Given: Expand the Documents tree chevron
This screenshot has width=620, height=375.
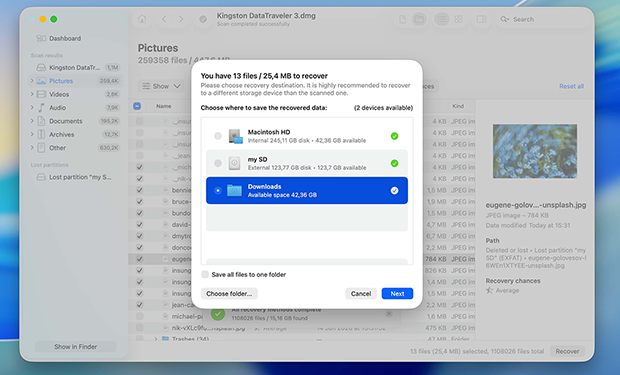Looking at the screenshot, I should tap(32, 121).
